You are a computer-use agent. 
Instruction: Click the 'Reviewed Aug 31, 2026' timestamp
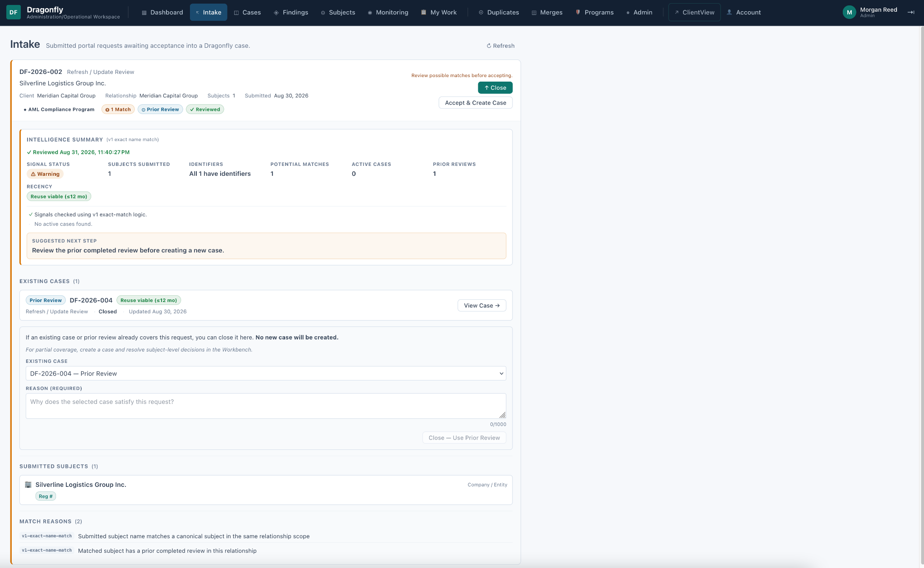click(x=78, y=152)
